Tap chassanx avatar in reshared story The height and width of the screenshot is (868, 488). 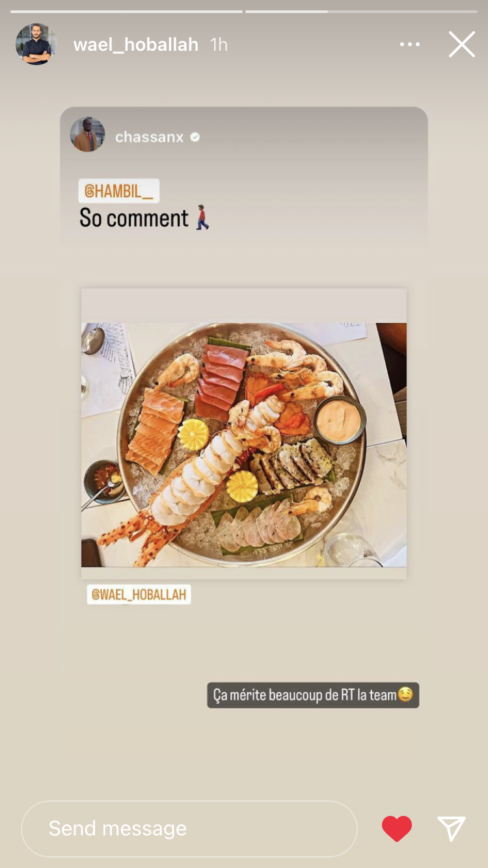pyautogui.click(x=88, y=135)
